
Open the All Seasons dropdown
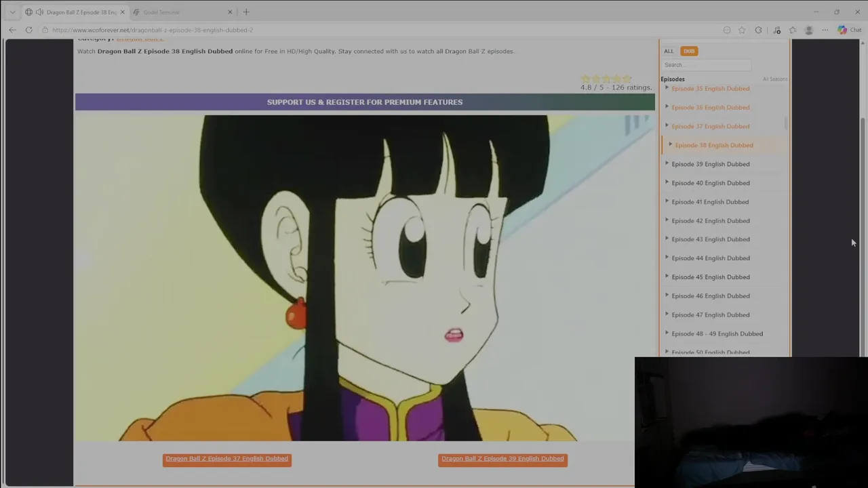pyautogui.click(x=774, y=79)
